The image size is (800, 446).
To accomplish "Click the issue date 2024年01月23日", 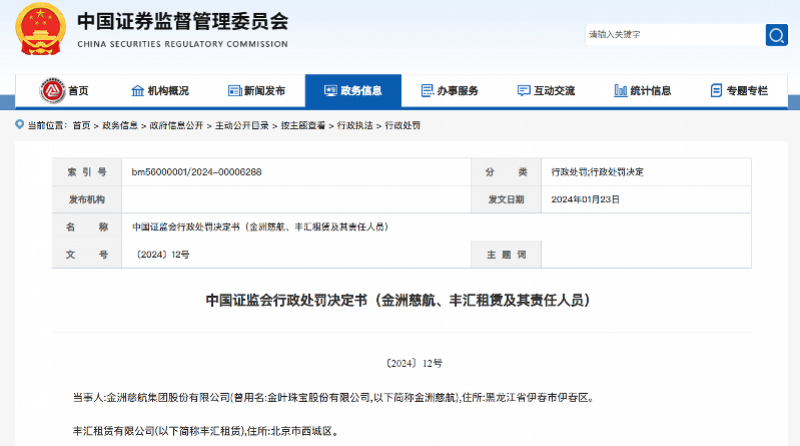I will [585, 200].
